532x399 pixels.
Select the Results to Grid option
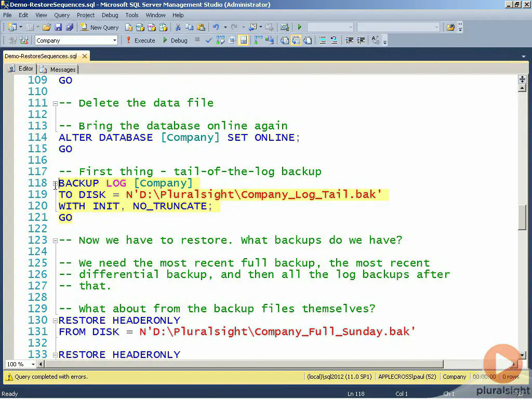pyautogui.click(x=296, y=41)
